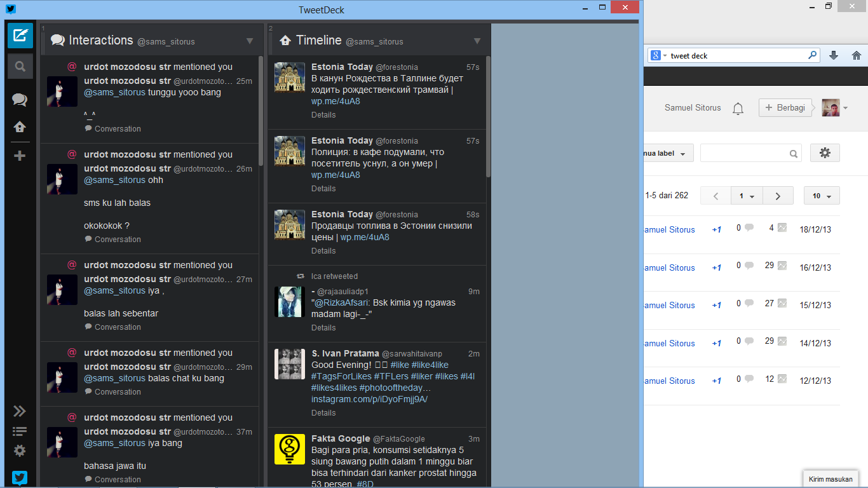
Task: Click the notification bell beside Samuel Sitorus
Action: (738, 108)
